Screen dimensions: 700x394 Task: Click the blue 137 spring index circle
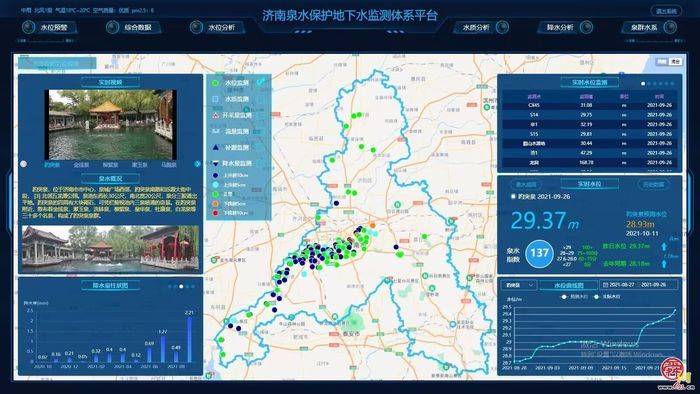[539, 253]
